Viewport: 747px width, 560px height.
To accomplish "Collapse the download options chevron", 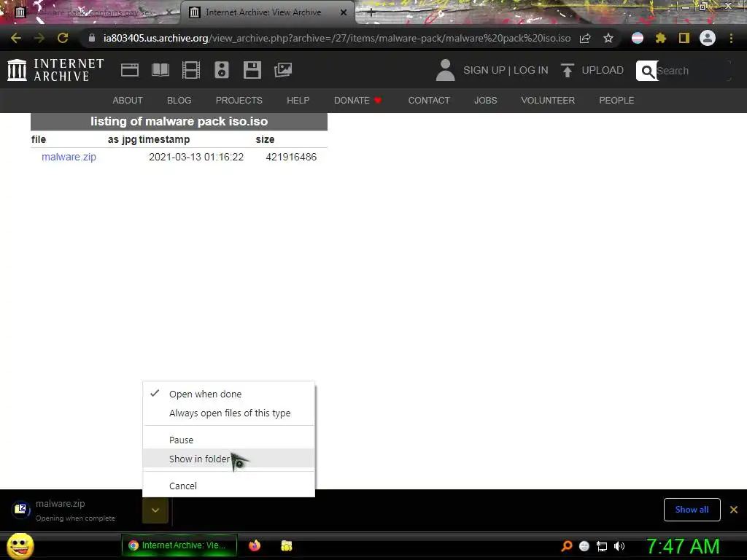I will 155,510.
